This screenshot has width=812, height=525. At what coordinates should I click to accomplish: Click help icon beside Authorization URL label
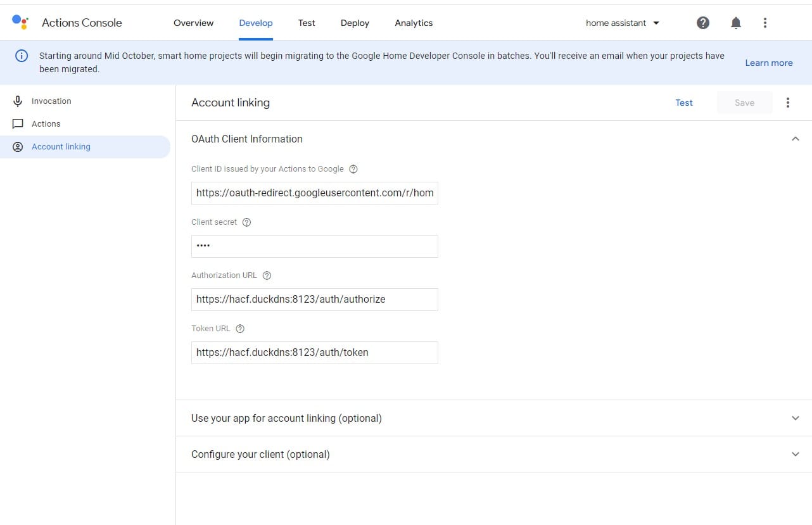[x=267, y=275]
